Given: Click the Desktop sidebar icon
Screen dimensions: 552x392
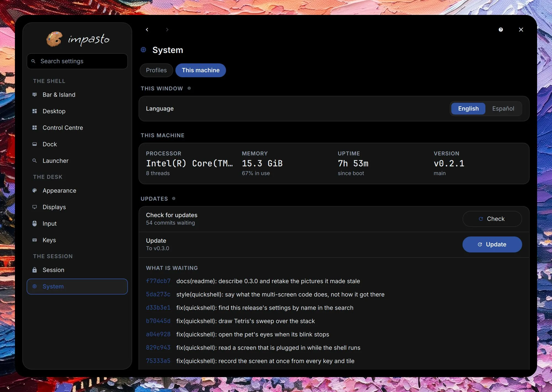Looking at the screenshot, I should point(34,111).
